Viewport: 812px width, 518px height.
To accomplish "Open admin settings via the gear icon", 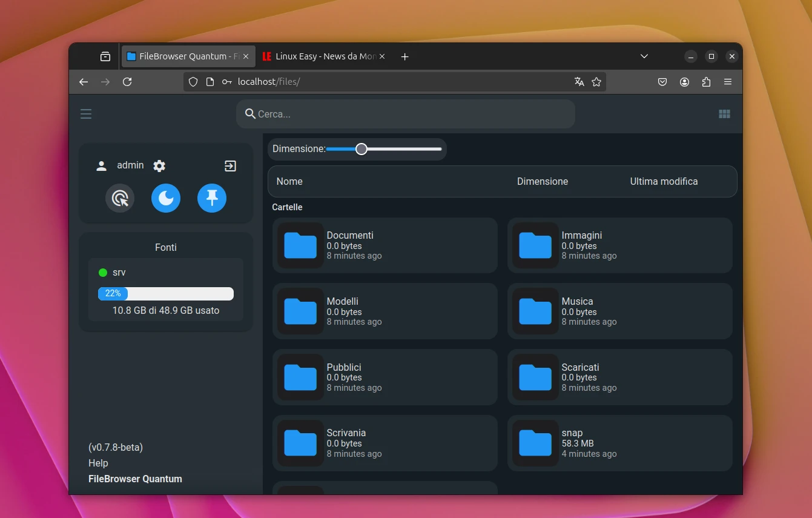I will (x=159, y=165).
